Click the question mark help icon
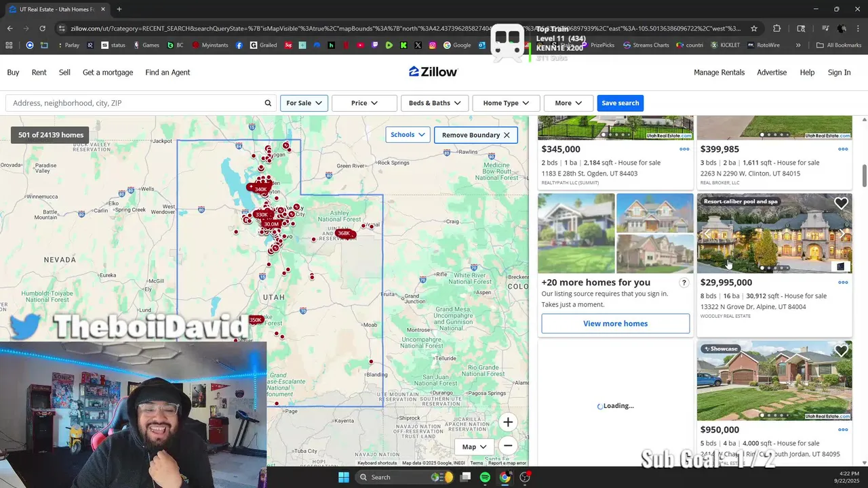Screen dimensions: 868x488 coord(684,283)
